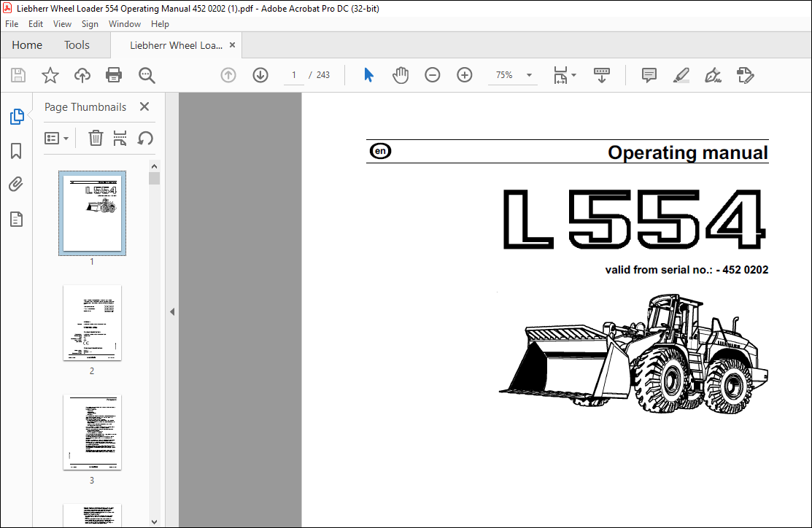812x528 pixels.
Task: Open the sign document pen tool
Action: coord(713,75)
